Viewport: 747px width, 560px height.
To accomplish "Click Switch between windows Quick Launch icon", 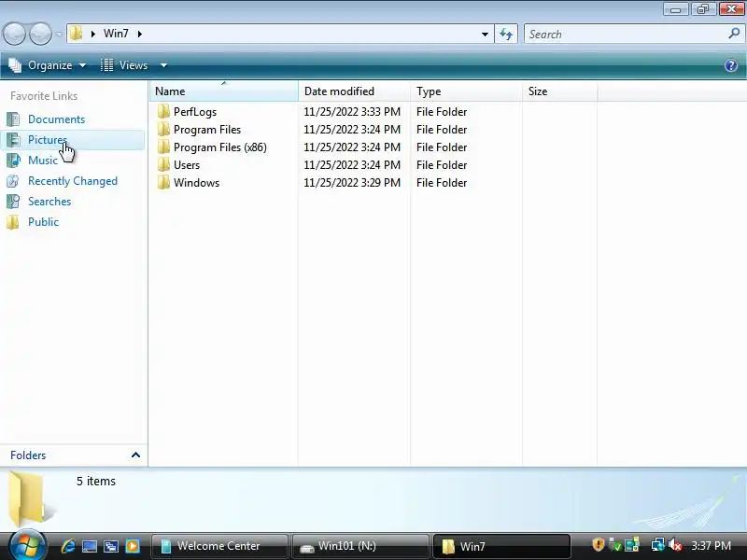I will coord(111,546).
